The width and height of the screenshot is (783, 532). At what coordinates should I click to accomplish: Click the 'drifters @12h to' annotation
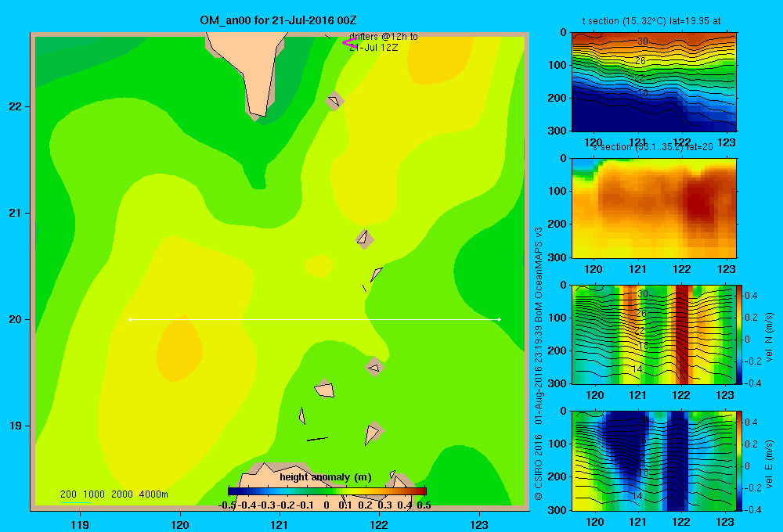(x=384, y=37)
